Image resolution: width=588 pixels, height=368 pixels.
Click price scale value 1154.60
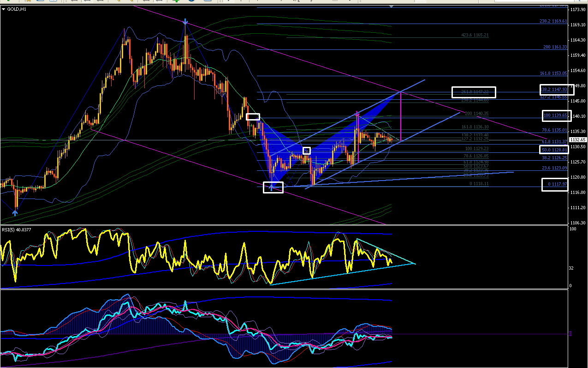pyautogui.click(x=578, y=71)
